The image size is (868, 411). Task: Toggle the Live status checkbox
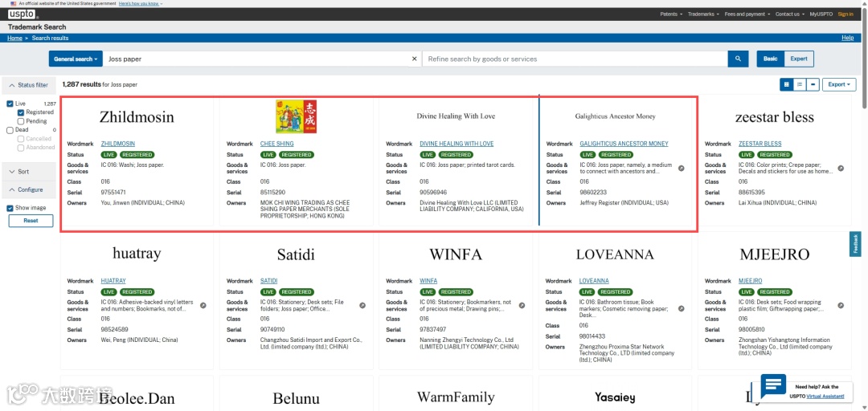click(10, 104)
